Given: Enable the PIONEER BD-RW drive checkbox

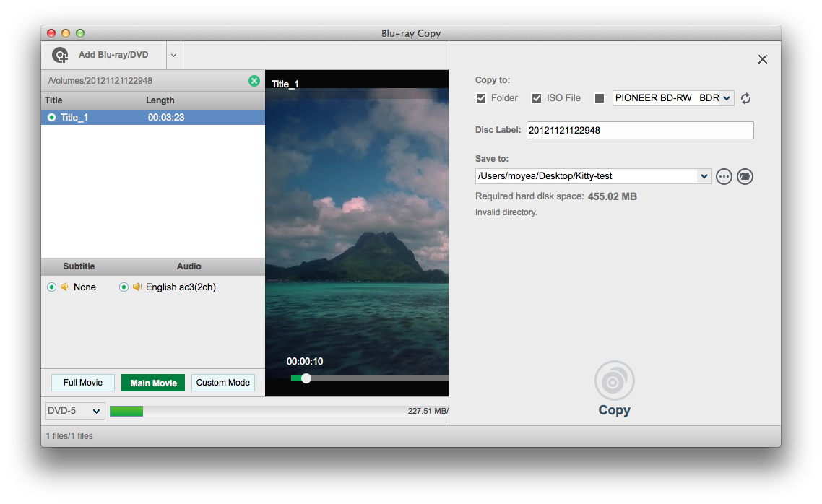Looking at the screenshot, I should tap(599, 98).
